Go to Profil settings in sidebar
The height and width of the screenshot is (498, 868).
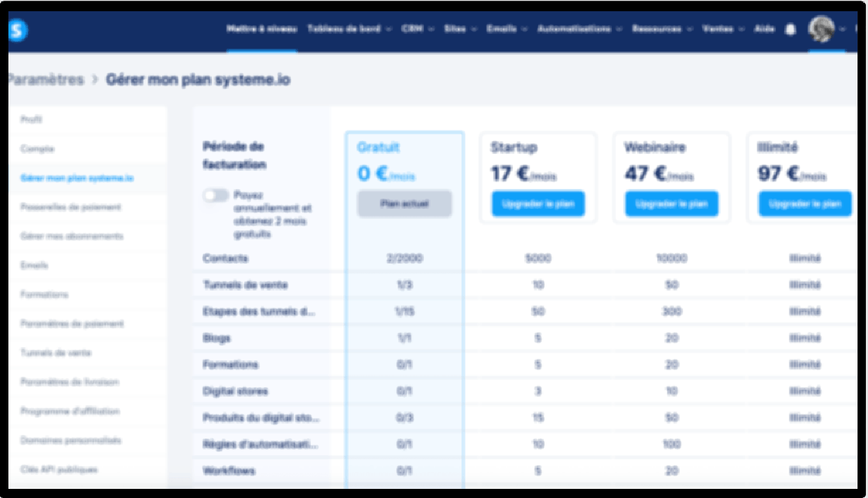[31, 120]
